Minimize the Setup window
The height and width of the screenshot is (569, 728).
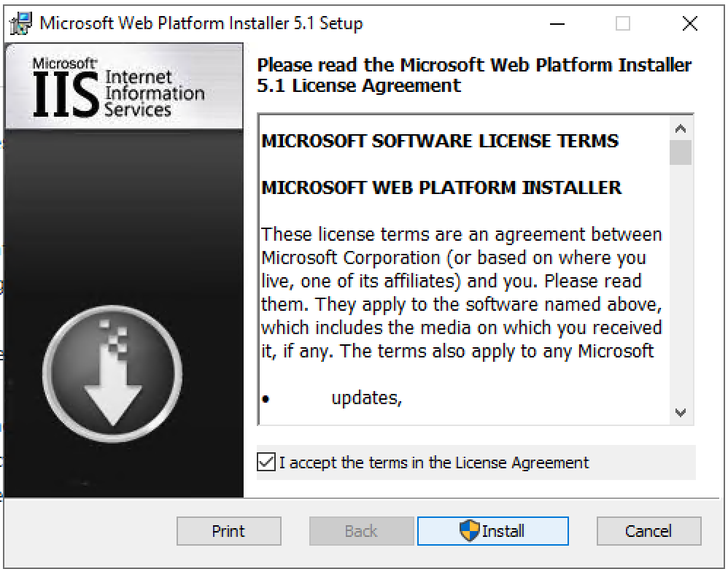(x=558, y=23)
